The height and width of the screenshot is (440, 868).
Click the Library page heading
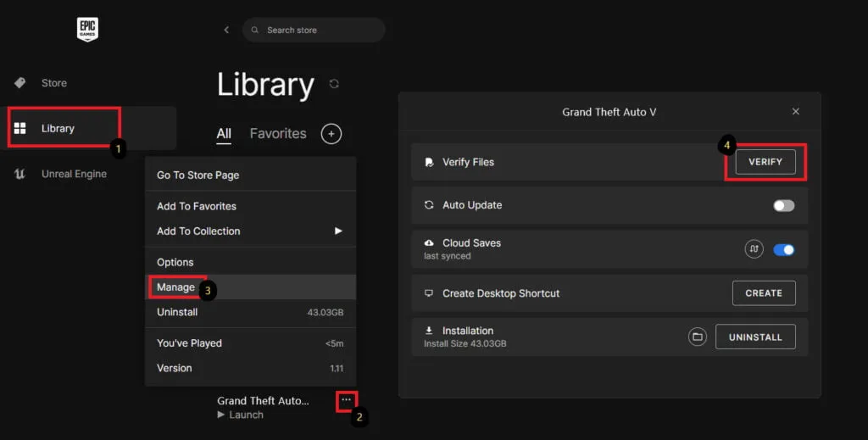pos(265,85)
